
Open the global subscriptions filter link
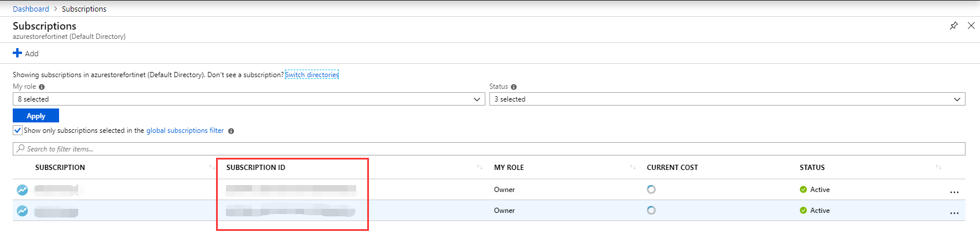pyautogui.click(x=185, y=131)
